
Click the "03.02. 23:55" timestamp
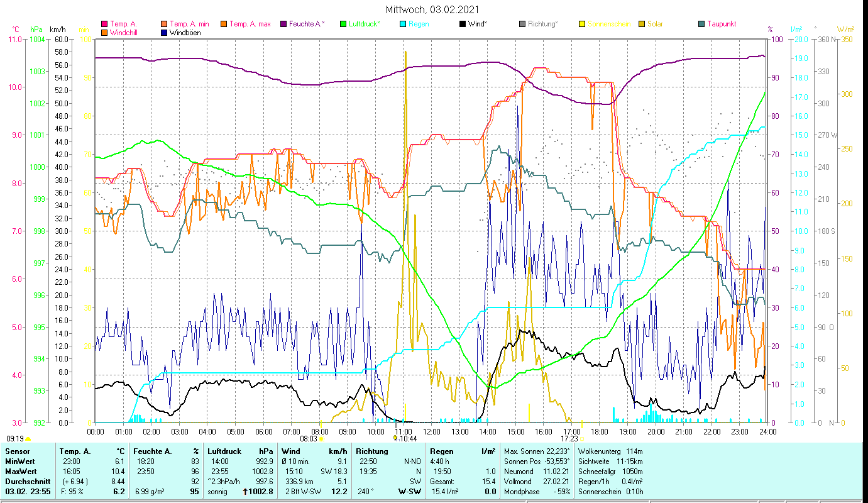(x=28, y=492)
